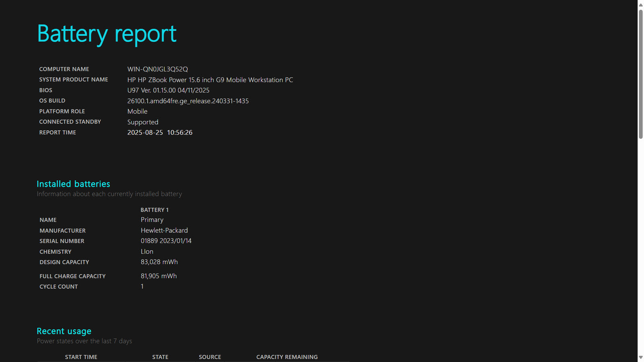Click the DESIGN CAPACITY label
Image resolution: width=644 pixels, height=362 pixels.
click(x=64, y=262)
